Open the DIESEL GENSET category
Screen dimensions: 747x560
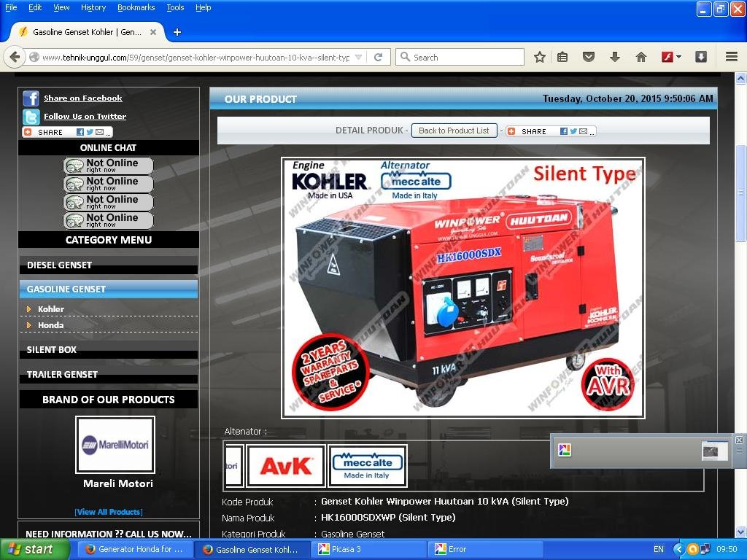(109, 265)
